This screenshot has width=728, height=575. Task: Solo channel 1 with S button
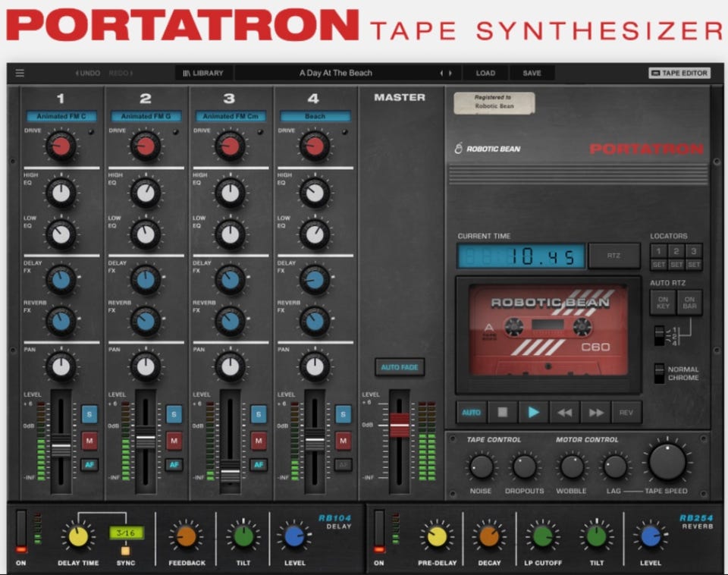89,413
